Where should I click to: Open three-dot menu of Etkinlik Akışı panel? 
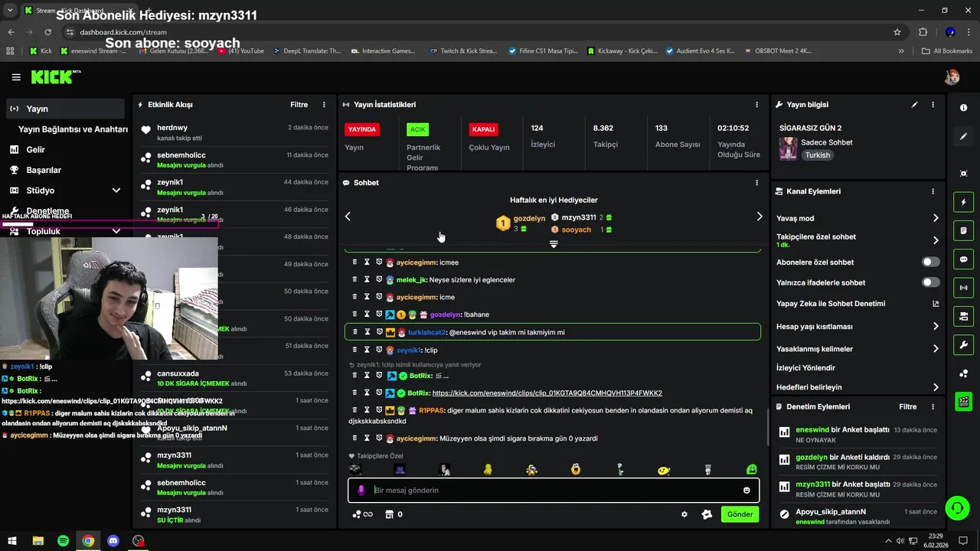[x=324, y=105]
